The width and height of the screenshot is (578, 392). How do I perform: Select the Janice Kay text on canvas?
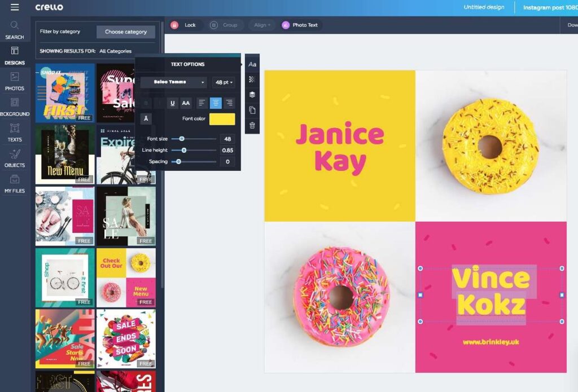pos(340,148)
